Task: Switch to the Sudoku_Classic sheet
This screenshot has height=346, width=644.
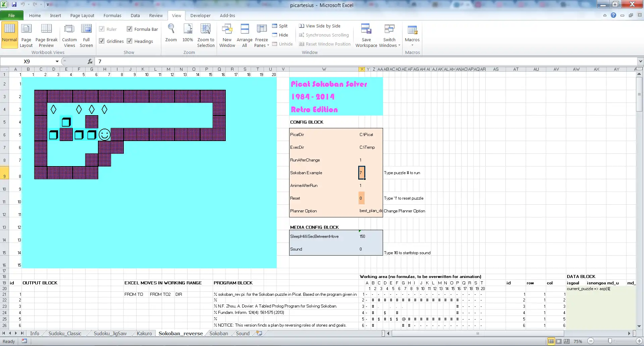Action: [65, 333]
